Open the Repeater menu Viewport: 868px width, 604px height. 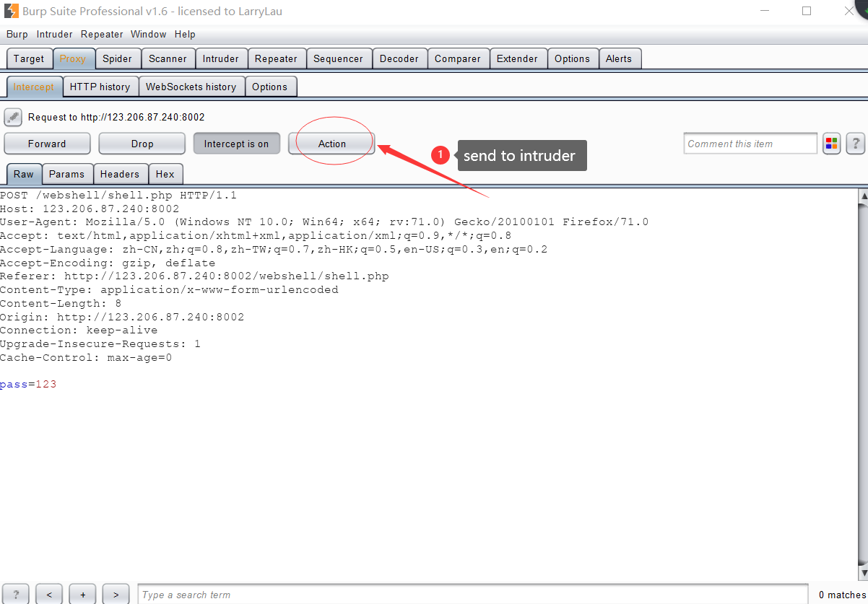[102, 34]
